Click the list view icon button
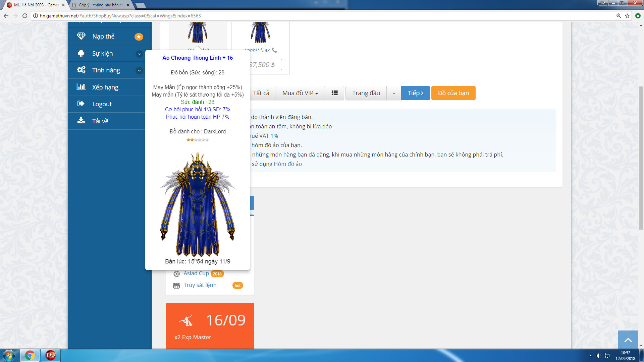 pyautogui.click(x=334, y=93)
